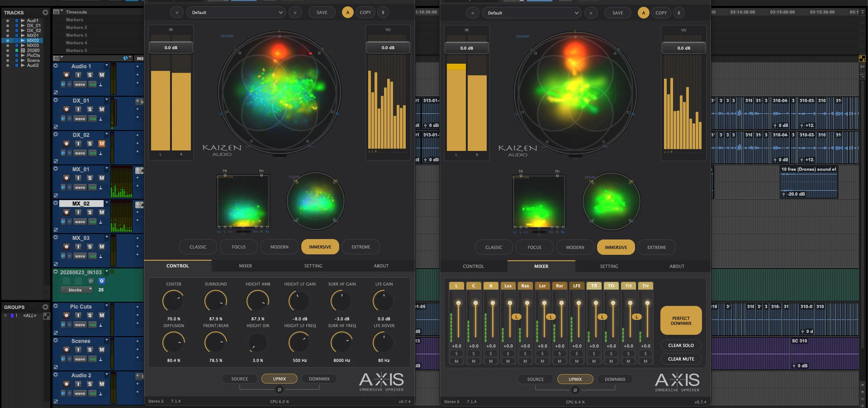Select preset slot B in left AXIS plugin
The height and width of the screenshot is (408, 868).
click(383, 13)
